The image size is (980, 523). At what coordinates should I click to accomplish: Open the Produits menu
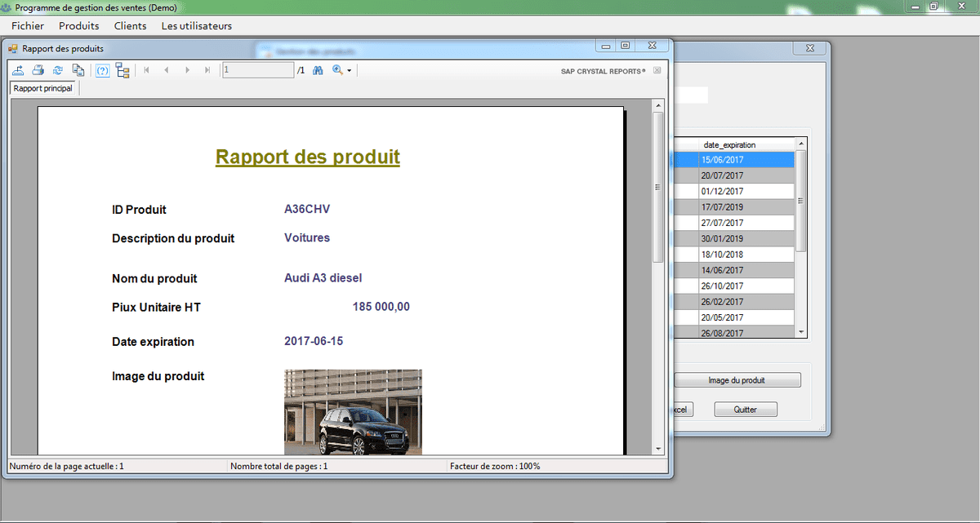pyautogui.click(x=79, y=26)
